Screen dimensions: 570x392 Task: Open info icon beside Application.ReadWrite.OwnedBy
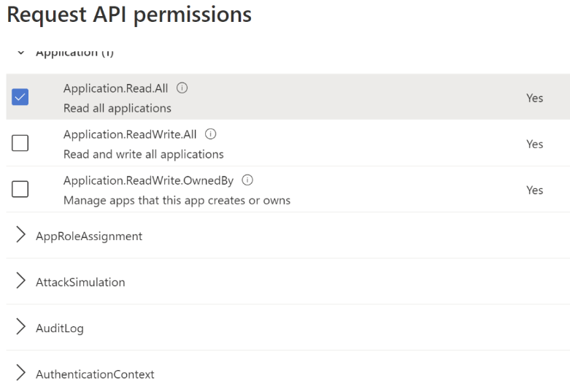(247, 180)
